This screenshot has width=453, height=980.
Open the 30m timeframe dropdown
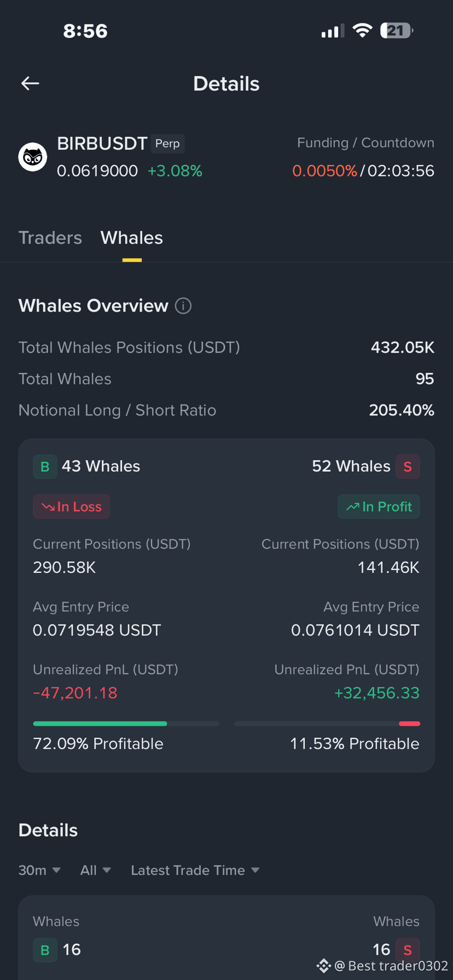39,870
